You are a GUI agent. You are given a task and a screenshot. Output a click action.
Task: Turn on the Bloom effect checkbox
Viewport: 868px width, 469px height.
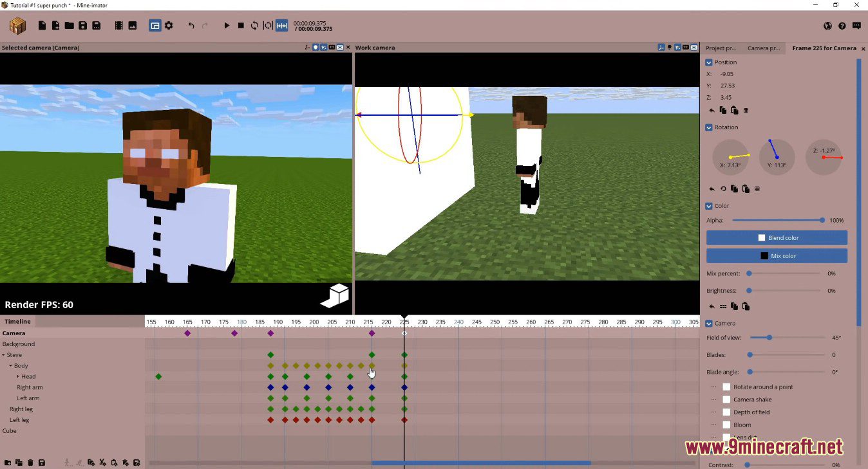pyautogui.click(x=726, y=425)
